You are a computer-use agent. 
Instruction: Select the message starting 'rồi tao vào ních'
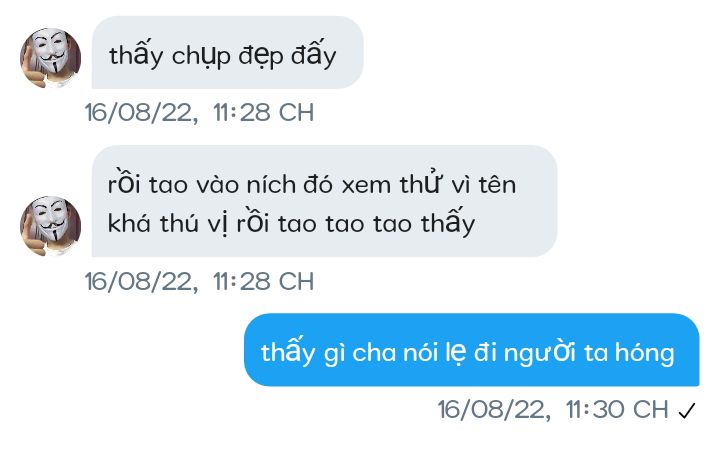[325, 201]
